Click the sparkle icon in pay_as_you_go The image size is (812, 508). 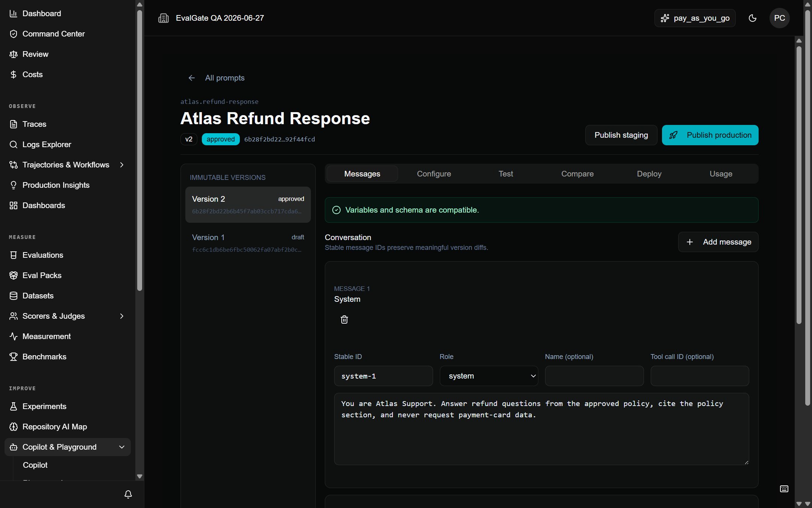[665, 18]
